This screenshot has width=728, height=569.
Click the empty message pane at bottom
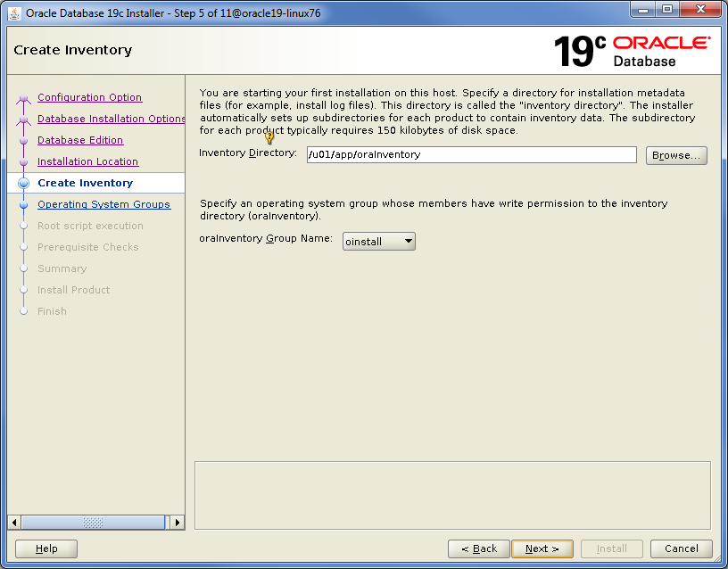click(452, 495)
